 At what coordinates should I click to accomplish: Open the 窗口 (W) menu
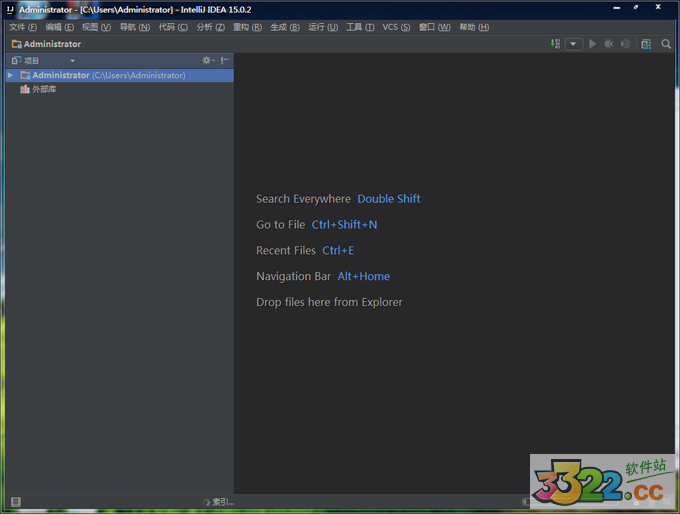435,27
